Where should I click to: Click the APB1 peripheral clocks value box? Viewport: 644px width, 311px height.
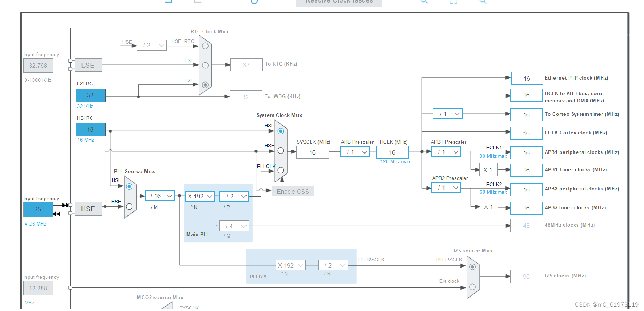click(527, 153)
